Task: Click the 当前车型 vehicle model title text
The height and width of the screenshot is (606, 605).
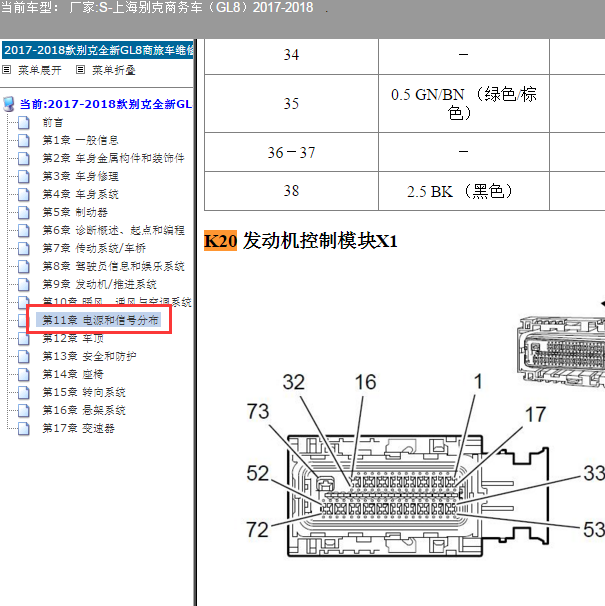Action: [x=157, y=7]
